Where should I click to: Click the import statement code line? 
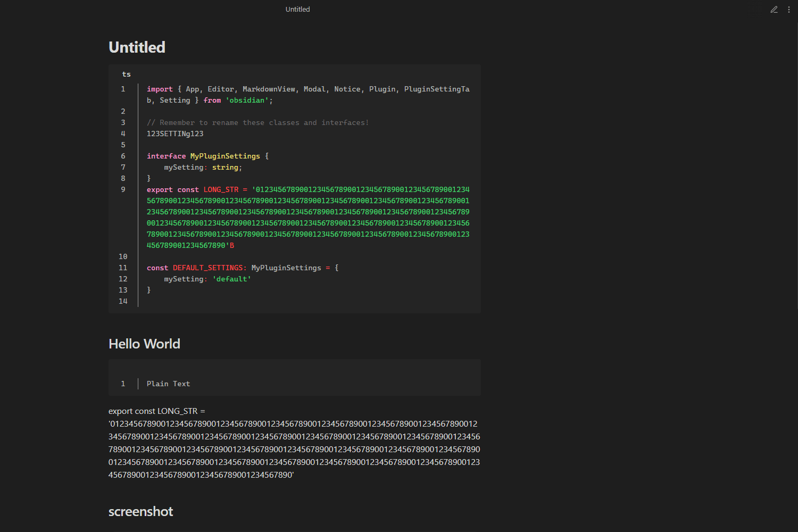point(308,95)
